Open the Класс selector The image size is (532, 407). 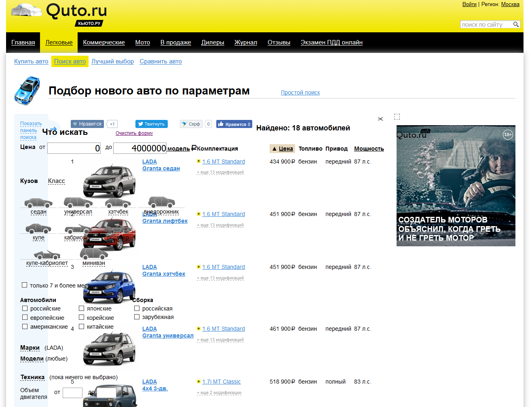click(x=57, y=181)
